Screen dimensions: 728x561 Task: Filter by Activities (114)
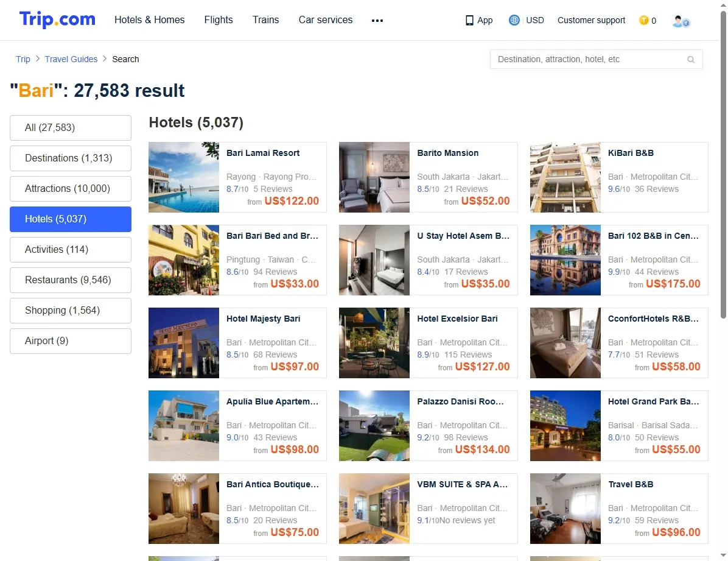point(71,250)
